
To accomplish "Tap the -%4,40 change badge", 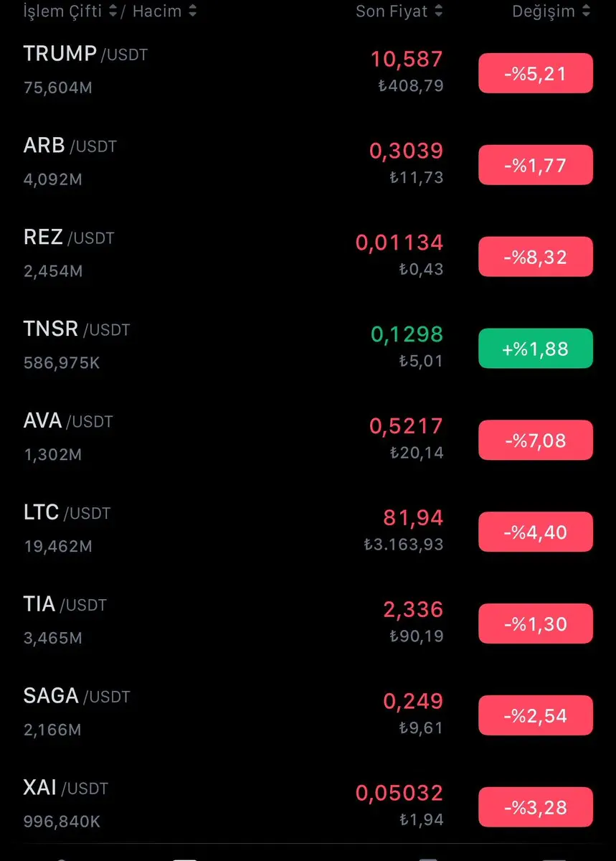I will click(536, 532).
